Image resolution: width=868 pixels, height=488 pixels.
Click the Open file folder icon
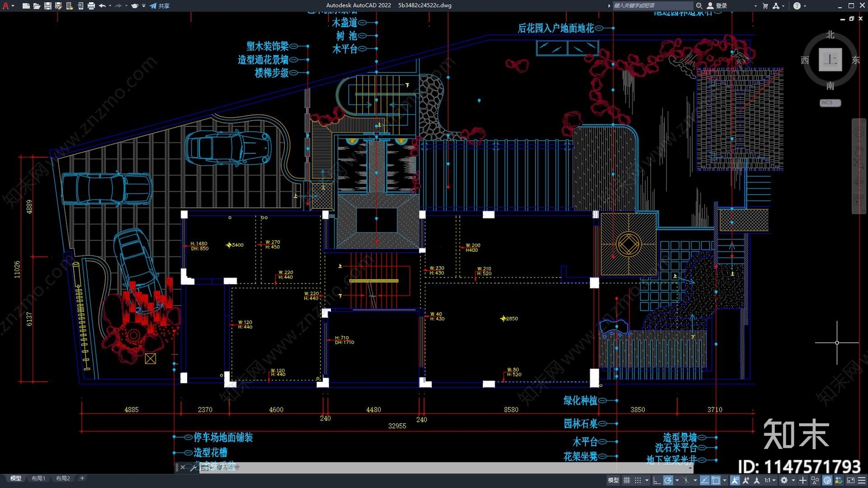(37, 5)
